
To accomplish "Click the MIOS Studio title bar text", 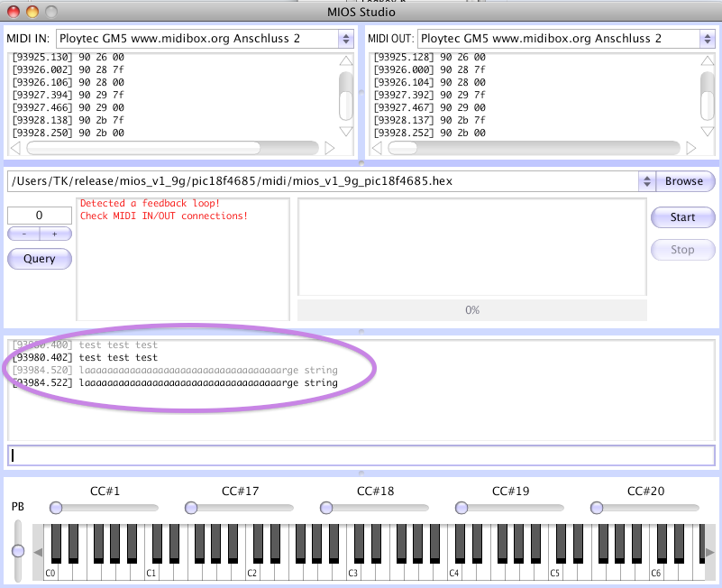I will pos(361,12).
